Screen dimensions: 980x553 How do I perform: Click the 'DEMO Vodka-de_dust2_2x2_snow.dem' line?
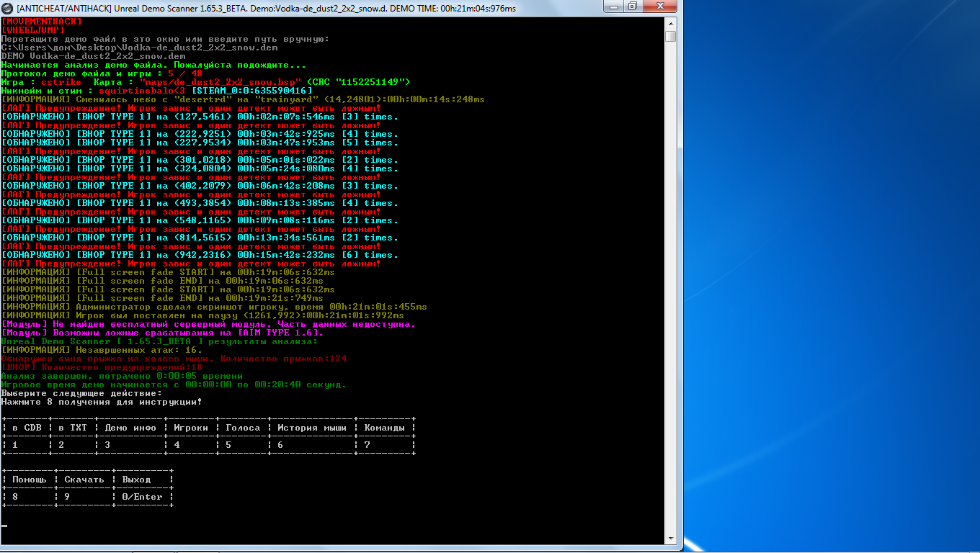(94, 56)
